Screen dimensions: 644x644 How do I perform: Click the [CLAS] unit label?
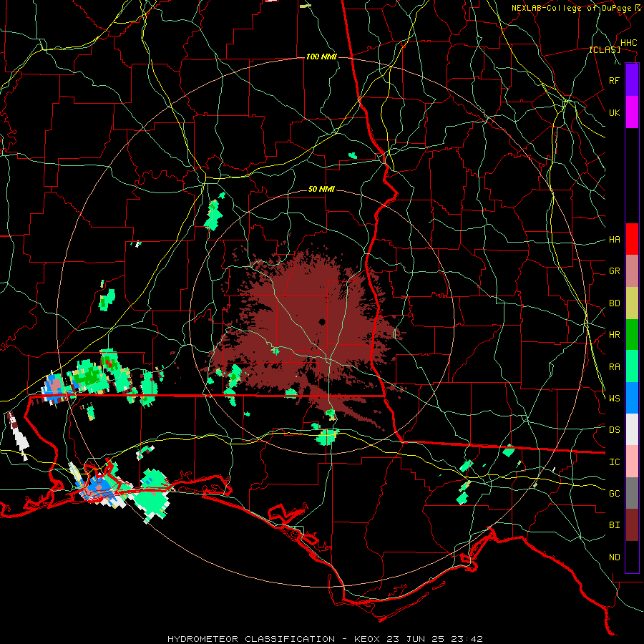605,49
